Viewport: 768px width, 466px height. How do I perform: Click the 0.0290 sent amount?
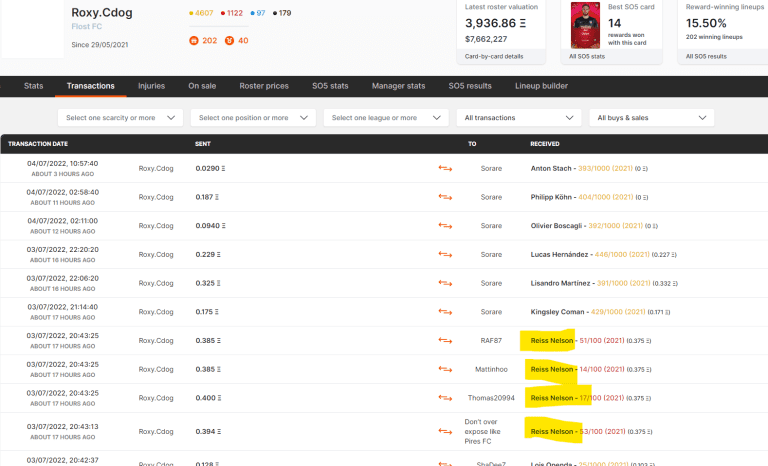pos(210,169)
